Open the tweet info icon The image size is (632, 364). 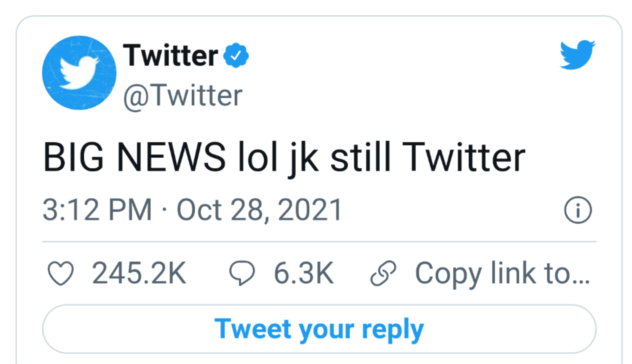click(x=578, y=210)
